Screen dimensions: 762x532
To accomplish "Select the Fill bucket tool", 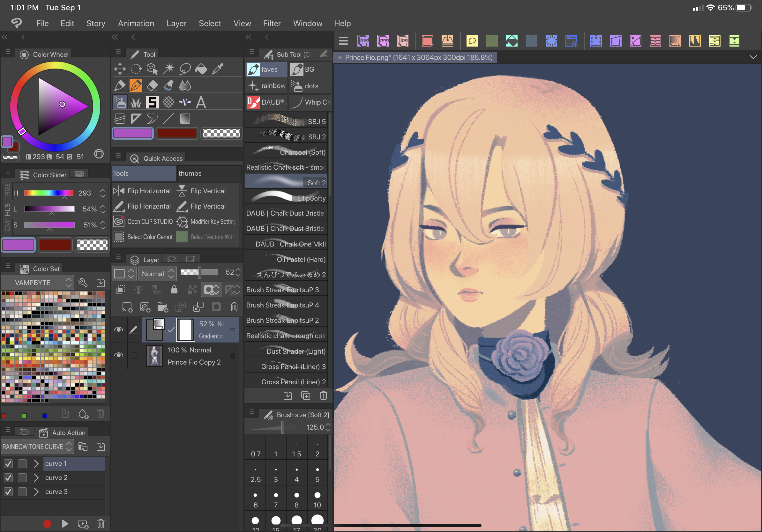I will coord(201,69).
